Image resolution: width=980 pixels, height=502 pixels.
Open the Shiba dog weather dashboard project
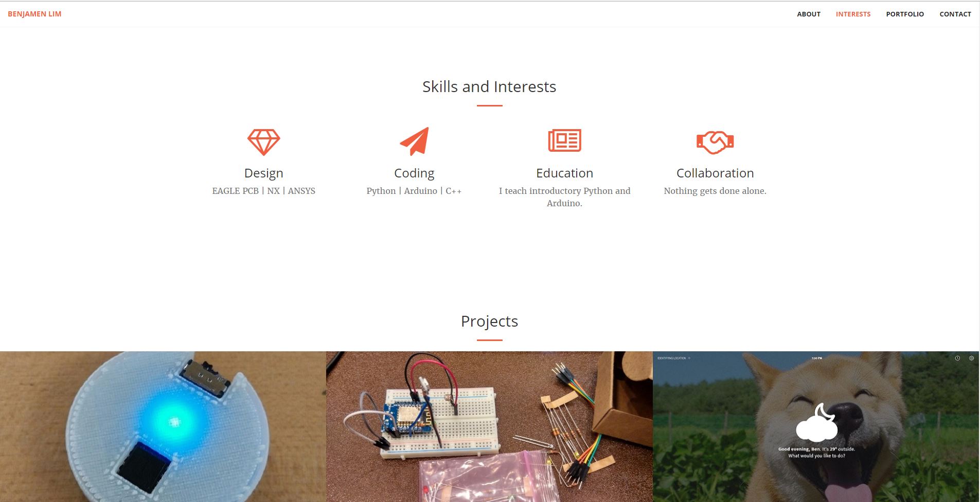(816, 426)
